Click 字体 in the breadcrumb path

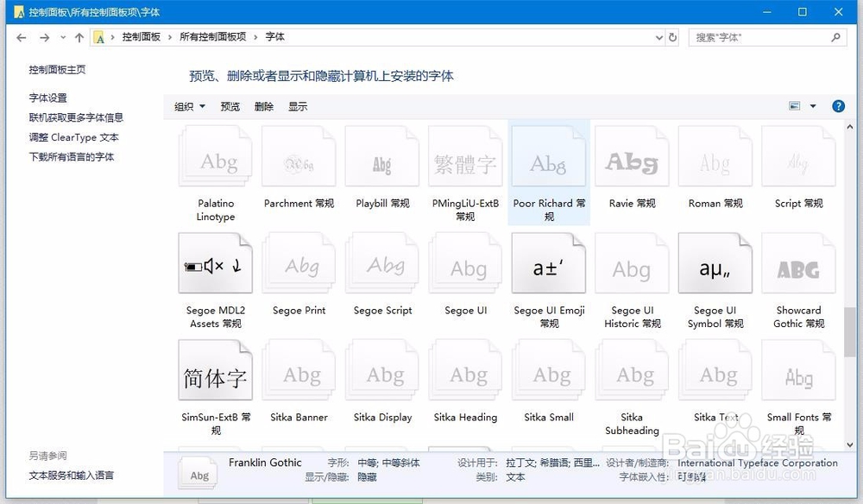coord(274,37)
